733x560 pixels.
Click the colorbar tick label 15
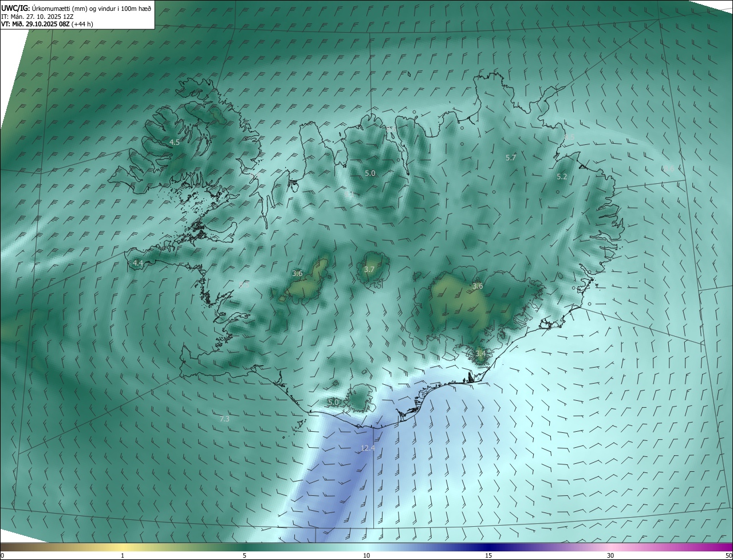488,555
